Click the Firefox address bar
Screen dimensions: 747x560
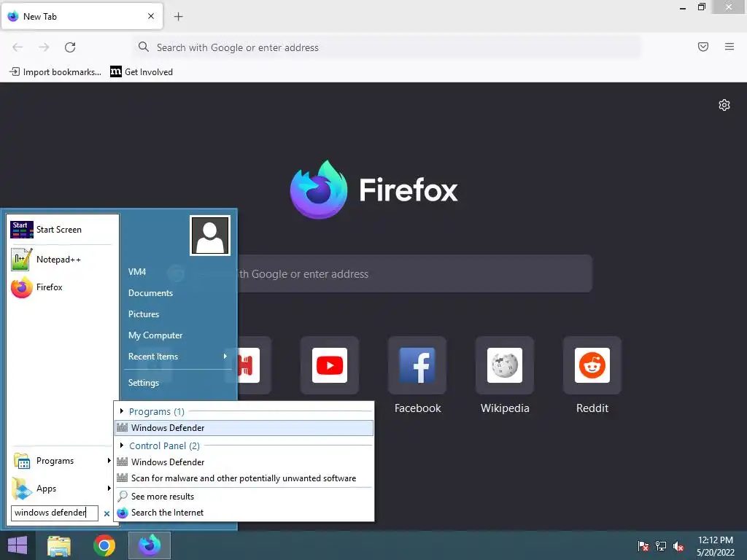(387, 47)
